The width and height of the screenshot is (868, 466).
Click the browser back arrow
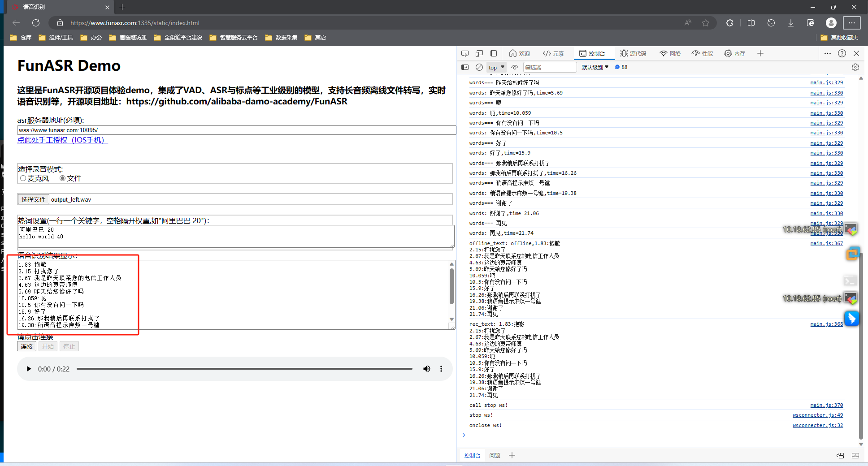click(17, 23)
